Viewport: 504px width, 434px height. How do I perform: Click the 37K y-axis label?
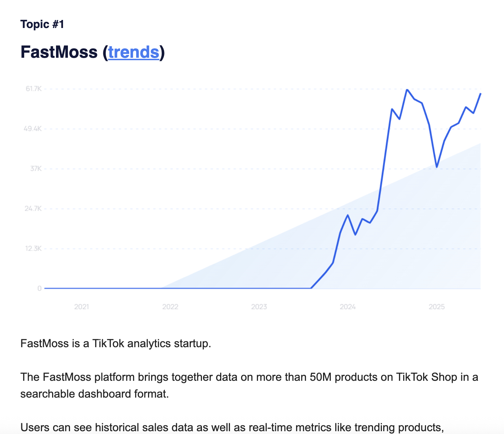36,169
